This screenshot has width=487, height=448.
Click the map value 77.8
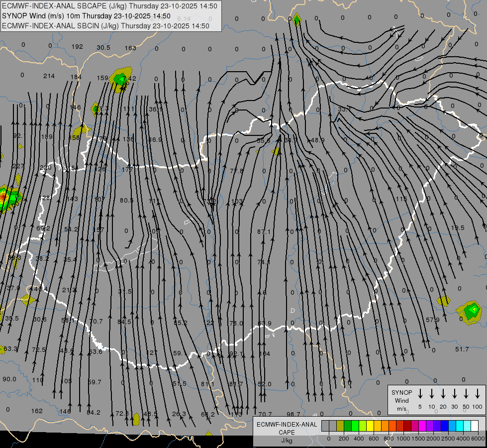[x=237, y=170]
